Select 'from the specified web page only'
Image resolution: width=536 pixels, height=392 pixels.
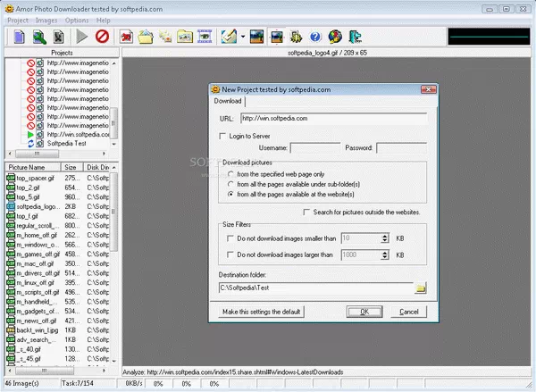point(230,174)
